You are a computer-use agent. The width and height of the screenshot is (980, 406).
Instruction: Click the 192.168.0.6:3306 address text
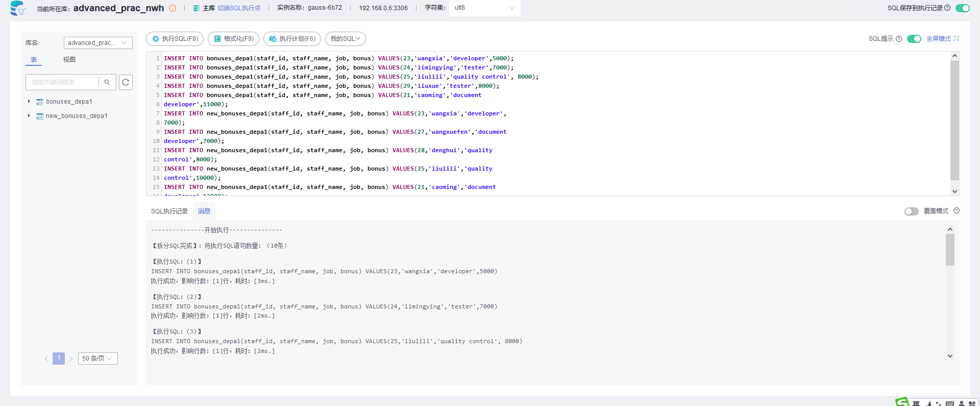tap(383, 8)
